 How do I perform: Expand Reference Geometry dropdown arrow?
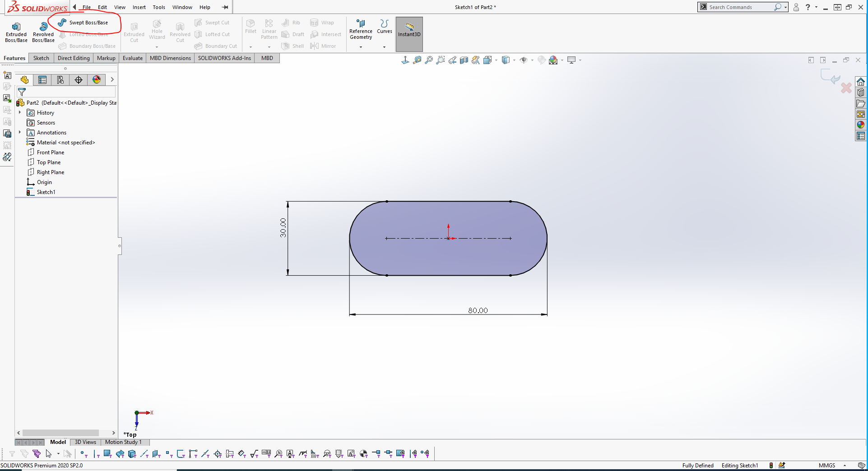coord(361,47)
